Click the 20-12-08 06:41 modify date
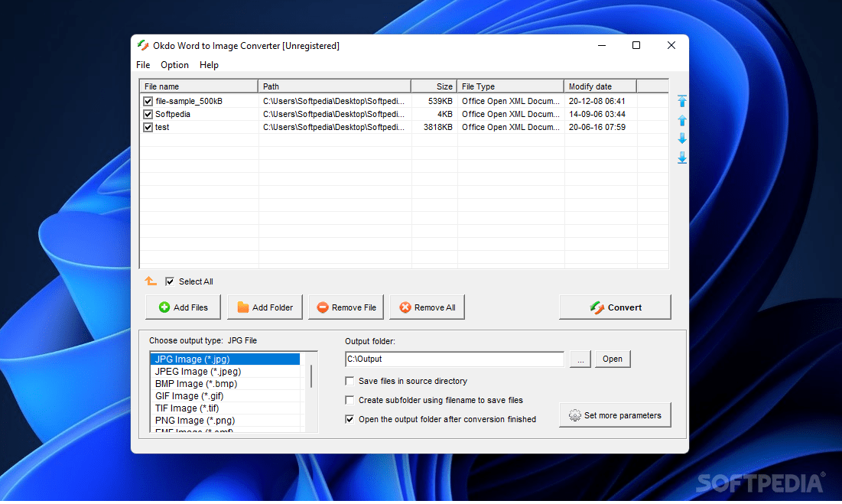The height and width of the screenshot is (504, 842). (x=597, y=101)
